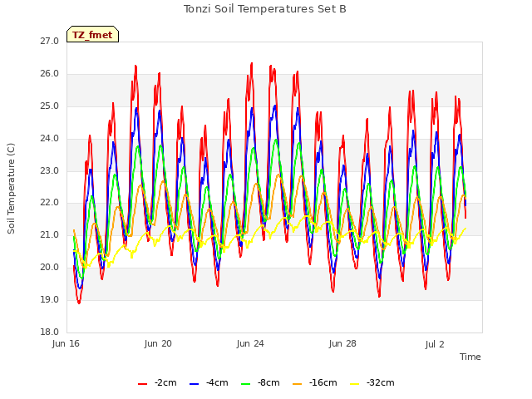This screenshot has width=532, height=399.
Task: Click the Jul 2 x-axis tick label
Action: [435, 344]
